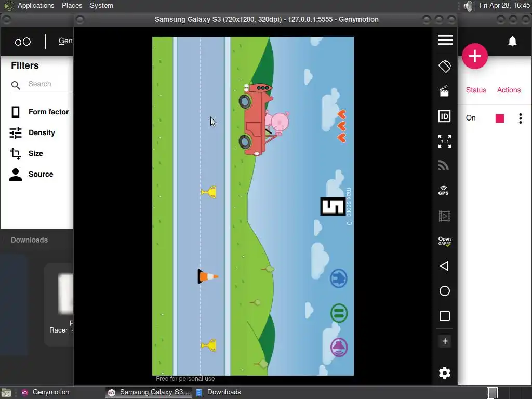Click the rotate device icon
This screenshot has height=399, width=532.
click(x=445, y=66)
